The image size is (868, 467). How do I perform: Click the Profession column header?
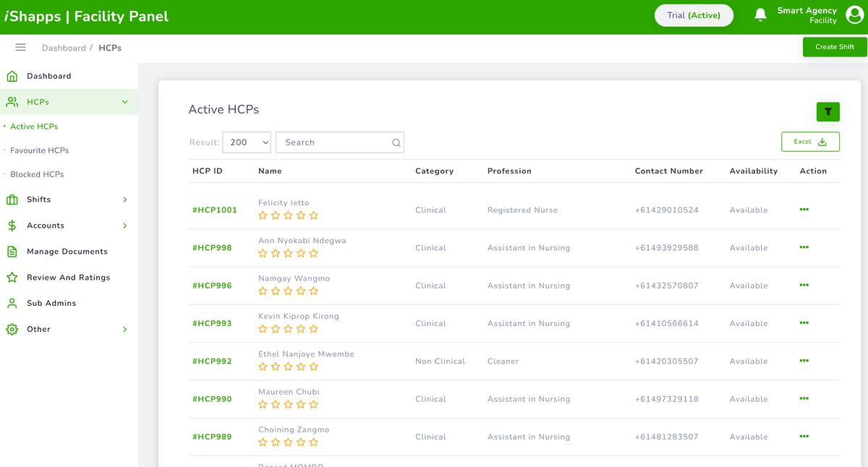pos(509,171)
